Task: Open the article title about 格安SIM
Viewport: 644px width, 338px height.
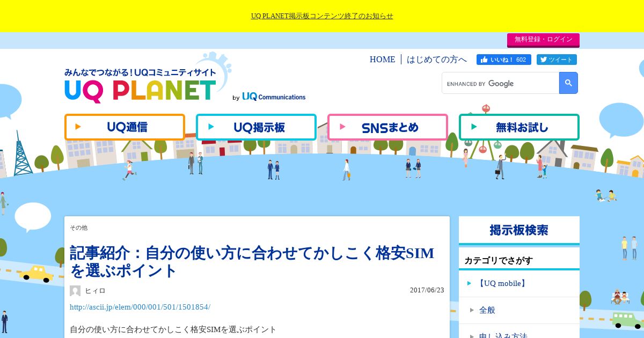Action: (x=252, y=261)
